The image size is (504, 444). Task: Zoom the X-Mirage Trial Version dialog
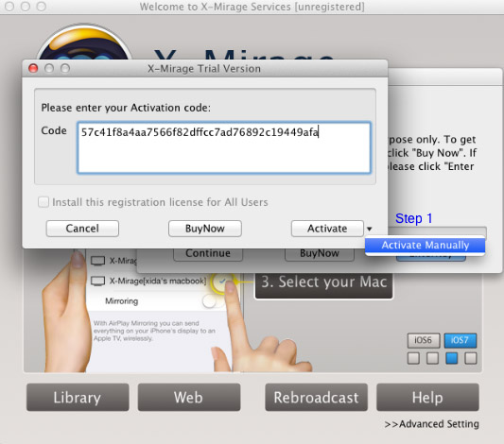coord(65,68)
